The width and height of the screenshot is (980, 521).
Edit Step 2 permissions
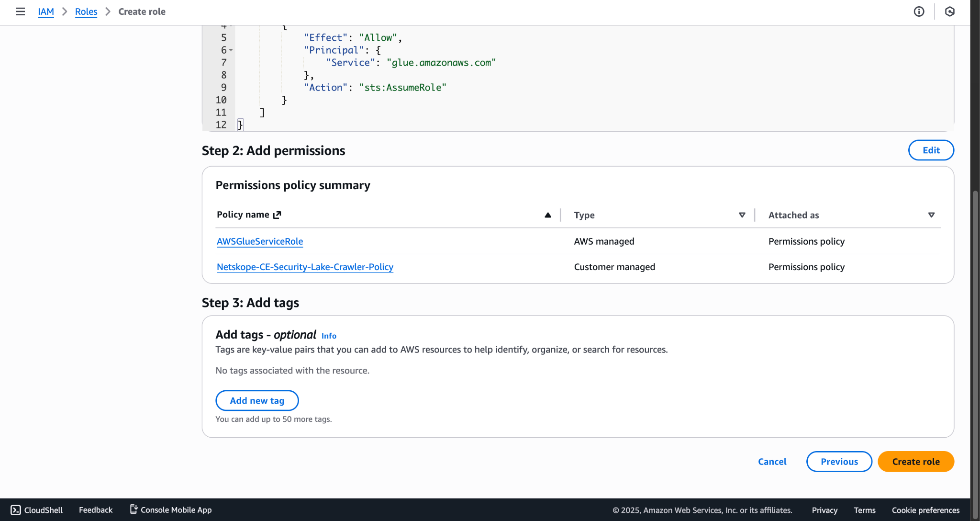point(931,150)
